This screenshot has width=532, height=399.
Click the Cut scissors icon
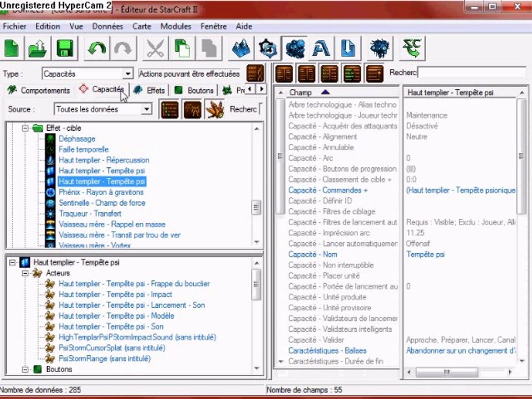pyautogui.click(x=155, y=48)
